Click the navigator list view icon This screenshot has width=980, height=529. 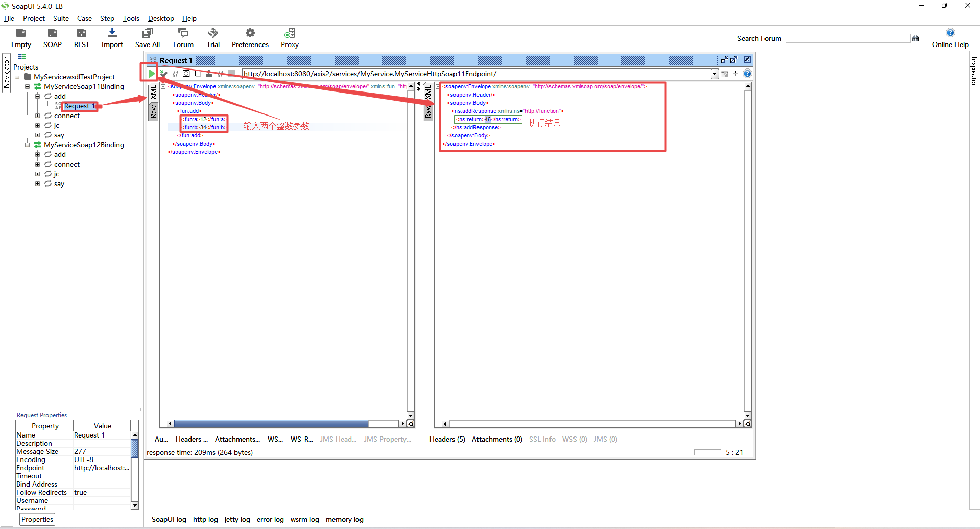(22, 57)
